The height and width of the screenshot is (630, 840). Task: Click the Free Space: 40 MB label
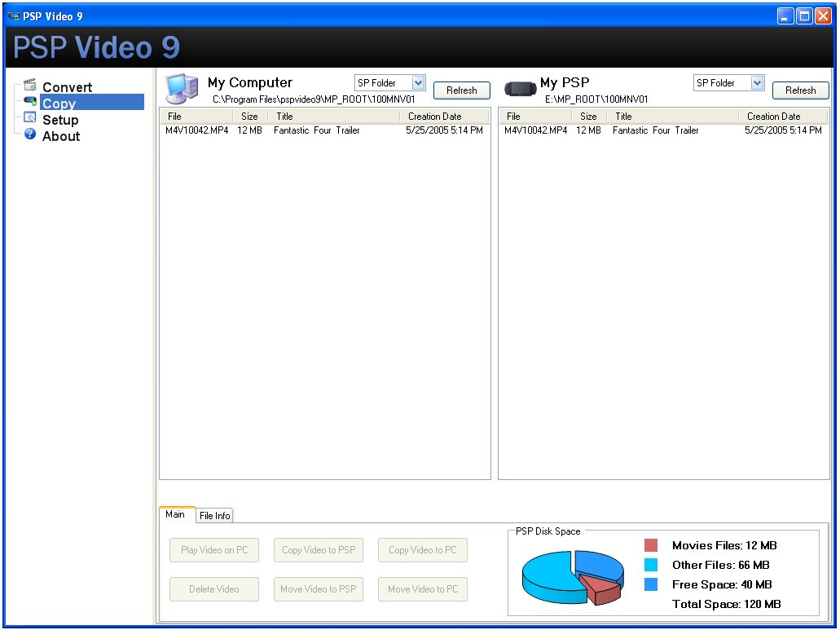point(722,584)
